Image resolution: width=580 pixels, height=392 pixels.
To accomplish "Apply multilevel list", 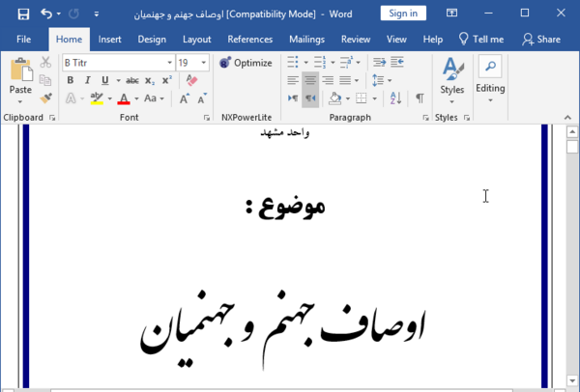I will pyautogui.click(x=346, y=62).
